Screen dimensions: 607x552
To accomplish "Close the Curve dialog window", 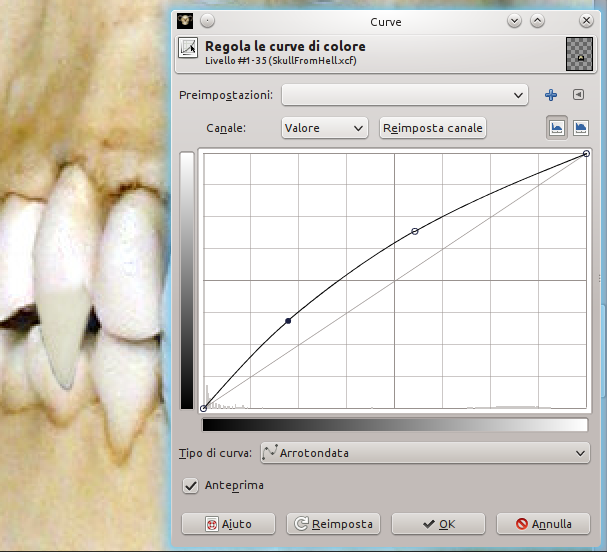I will click(586, 21).
